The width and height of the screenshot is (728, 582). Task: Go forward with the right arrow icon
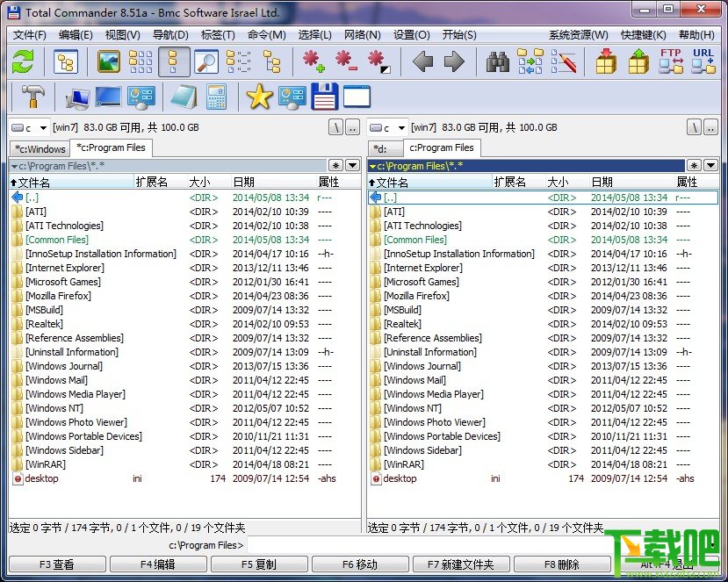pos(454,61)
